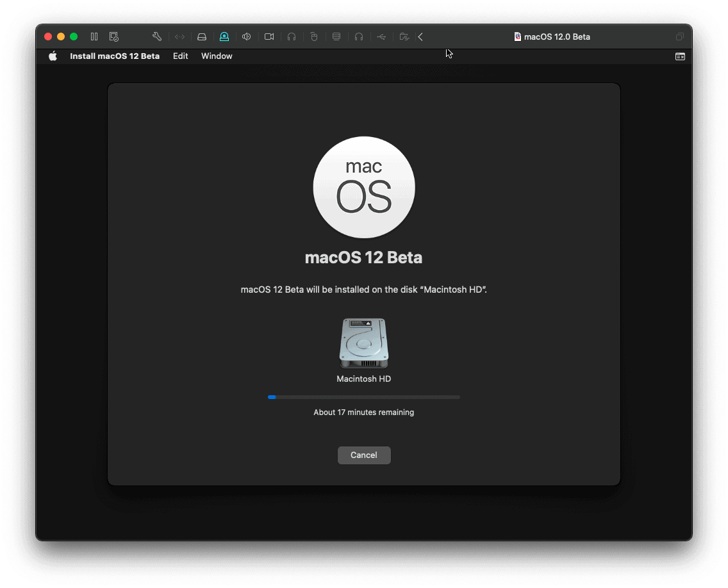Click the mouse device icon in the toolbar
This screenshot has width=728, height=588.
tap(314, 37)
